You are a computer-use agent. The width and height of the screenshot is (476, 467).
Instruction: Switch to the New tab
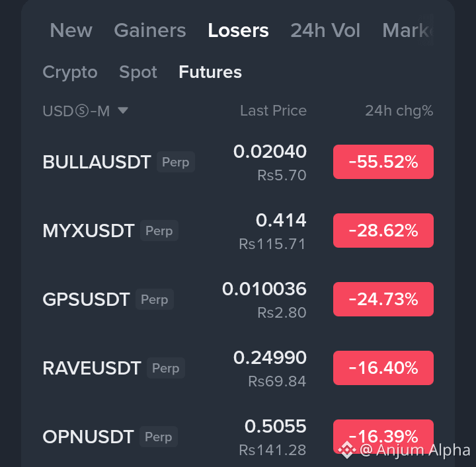click(71, 30)
